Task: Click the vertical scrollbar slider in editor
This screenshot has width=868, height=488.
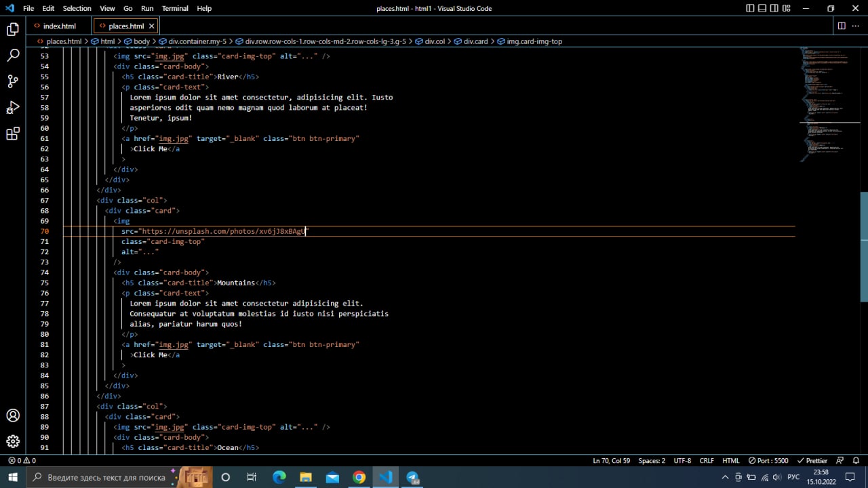Action: (x=864, y=246)
